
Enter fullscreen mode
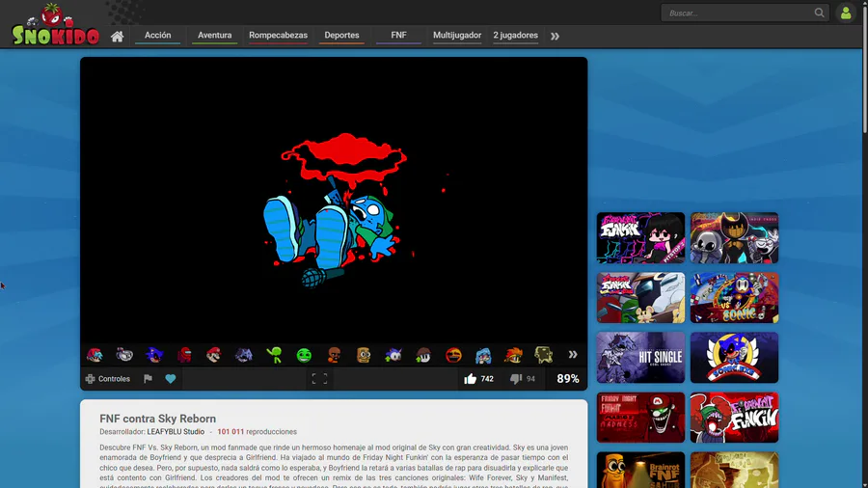click(319, 379)
